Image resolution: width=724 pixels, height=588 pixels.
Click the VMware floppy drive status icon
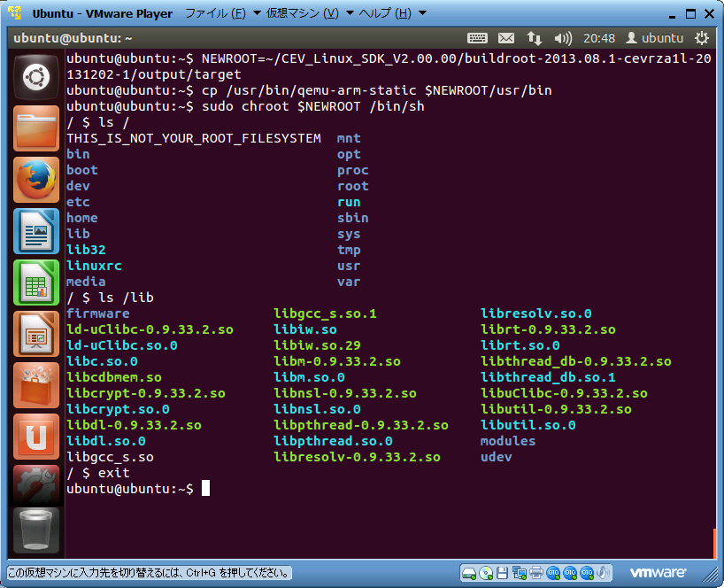(503, 573)
